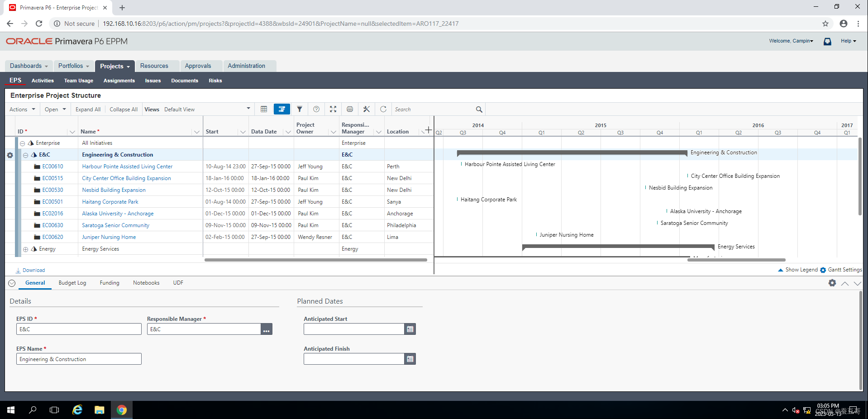Image resolution: width=868 pixels, height=419 pixels.
Task: Switch to the Budget Log tab
Action: [72, 283]
